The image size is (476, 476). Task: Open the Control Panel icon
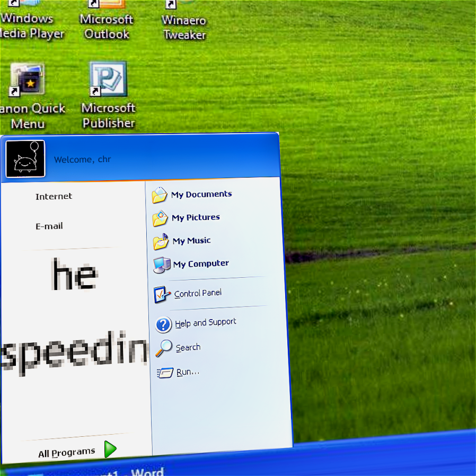point(162,294)
